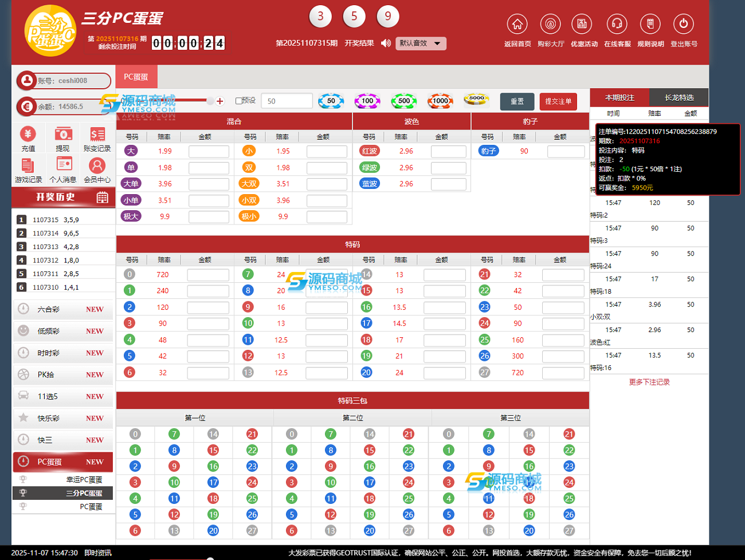This screenshot has width=745, height=560.
Task: Switch to the 长龙特选 tab
Action: click(679, 98)
